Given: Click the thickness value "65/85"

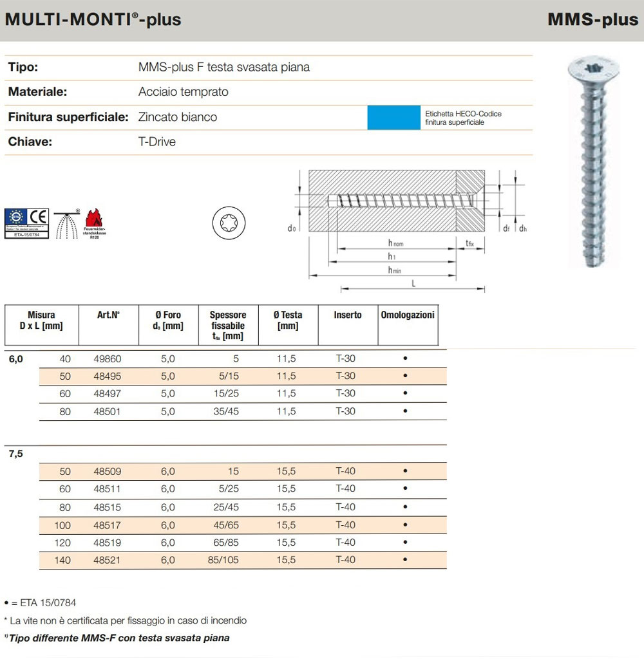Looking at the screenshot, I should [226, 542].
